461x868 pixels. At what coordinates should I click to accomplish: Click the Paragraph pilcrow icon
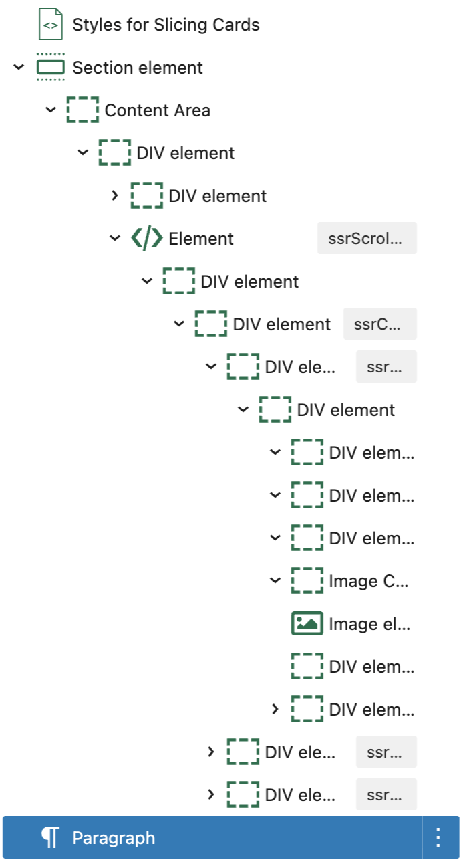pos(50,837)
